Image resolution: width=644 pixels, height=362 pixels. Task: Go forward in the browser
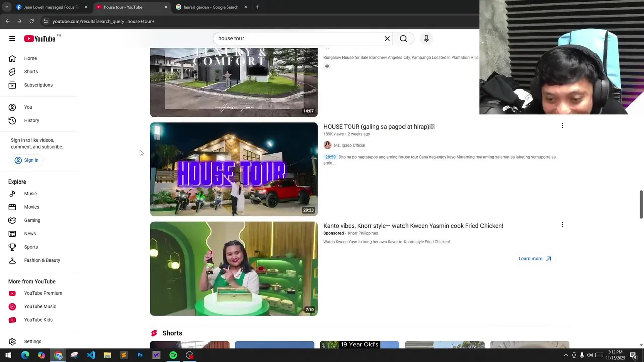click(x=19, y=21)
